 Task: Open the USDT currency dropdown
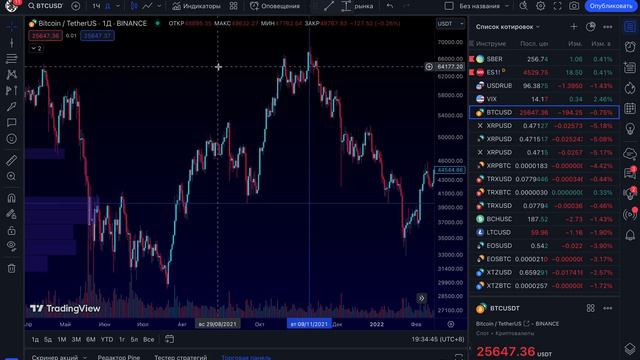(x=450, y=24)
